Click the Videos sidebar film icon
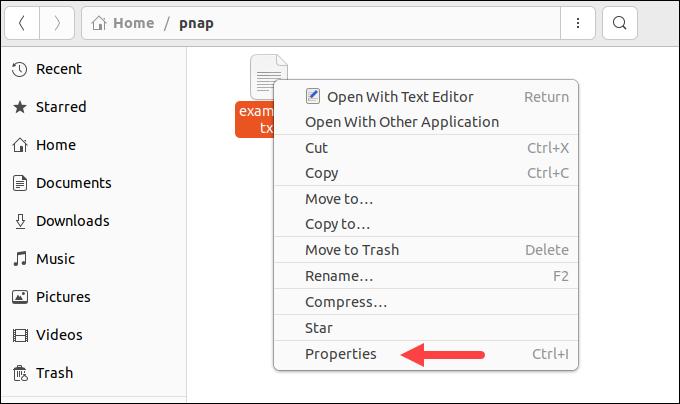The height and width of the screenshot is (404, 680). point(19,335)
